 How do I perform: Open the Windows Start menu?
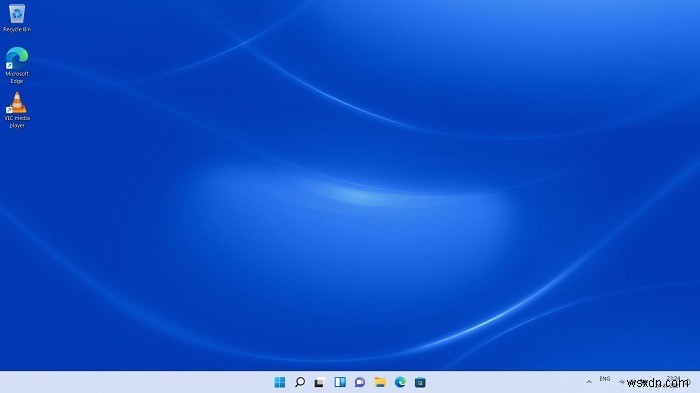point(280,382)
